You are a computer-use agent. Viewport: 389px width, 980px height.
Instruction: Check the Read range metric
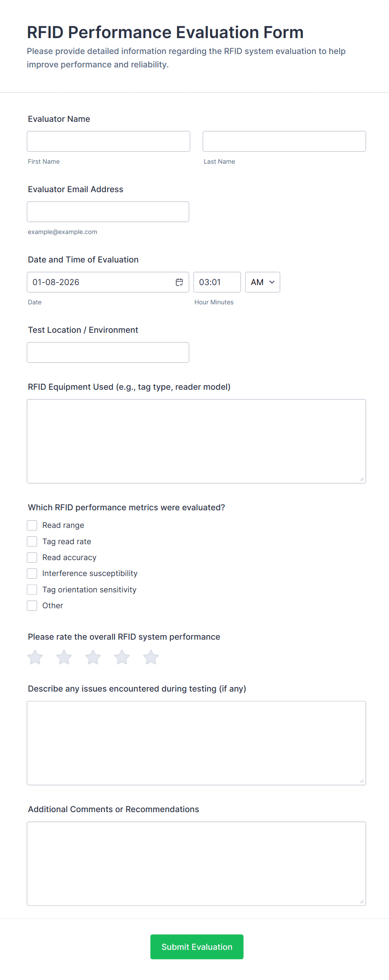(x=32, y=525)
